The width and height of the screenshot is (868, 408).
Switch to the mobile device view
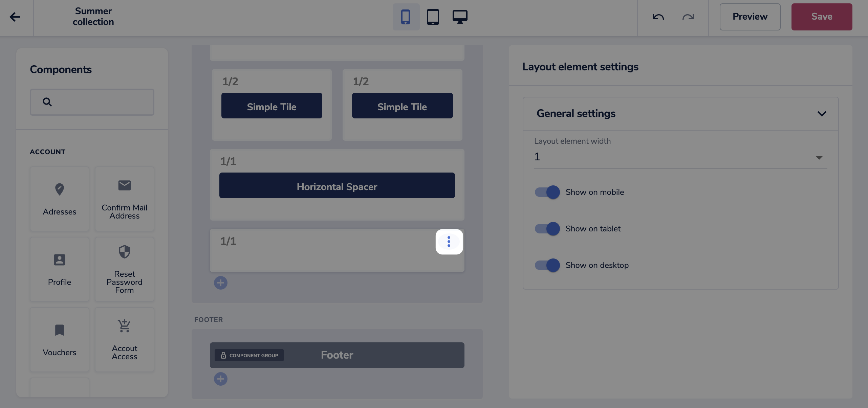click(x=406, y=17)
